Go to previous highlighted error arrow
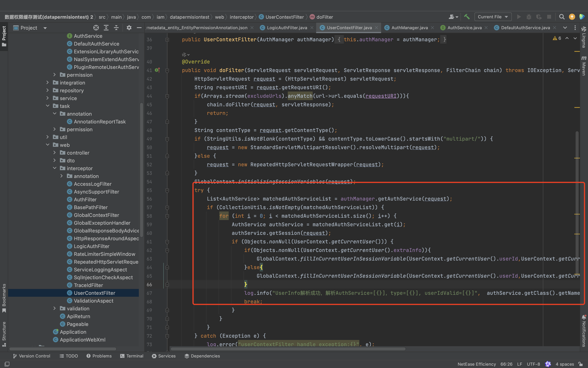Image resolution: width=588 pixels, height=368 pixels. [567, 38]
